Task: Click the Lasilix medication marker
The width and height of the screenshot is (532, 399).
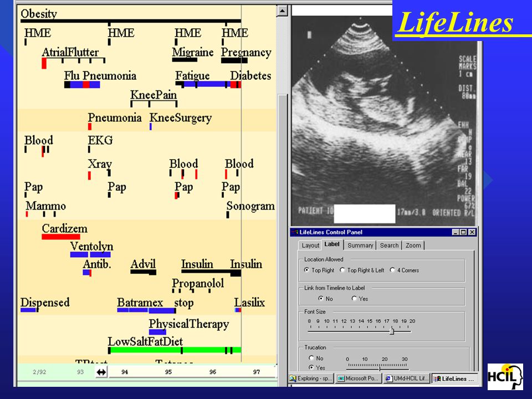Action: [238, 310]
